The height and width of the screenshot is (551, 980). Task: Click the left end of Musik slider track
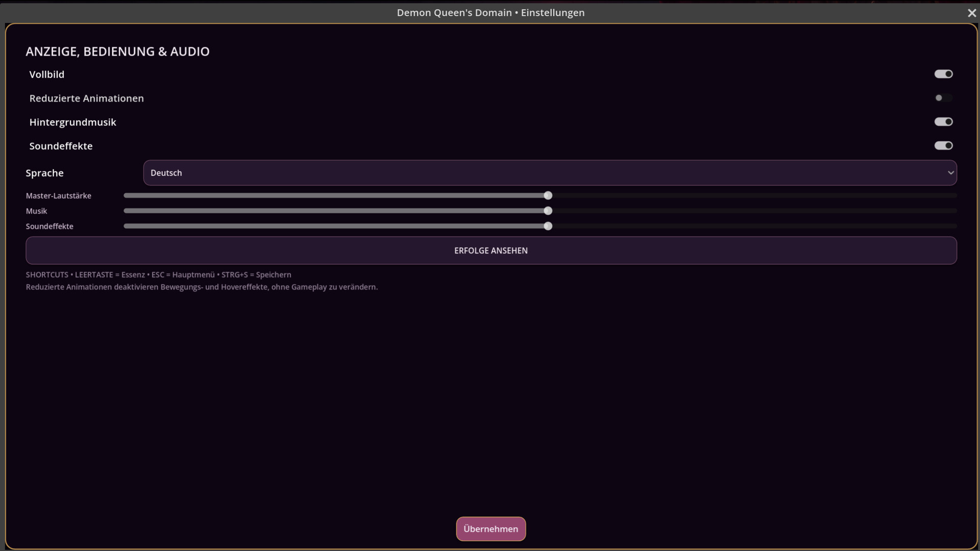[127, 211]
